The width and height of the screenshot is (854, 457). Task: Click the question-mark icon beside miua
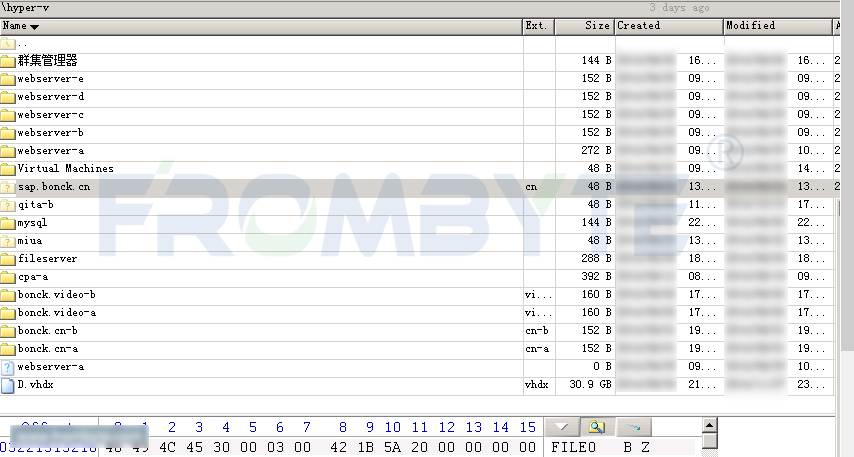click(x=8, y=241)
